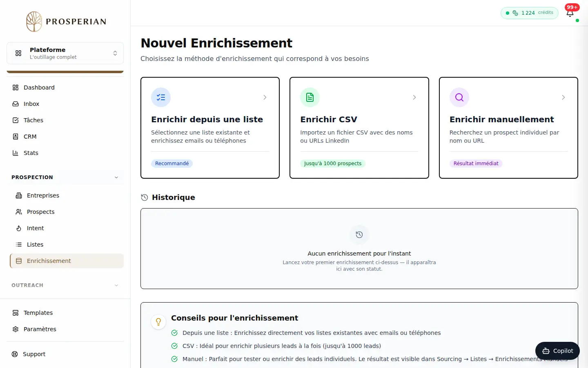The width and height of the screenshot is (588, 368).
Task: Click the Dashboard sidebar icon
Action: 16,88
